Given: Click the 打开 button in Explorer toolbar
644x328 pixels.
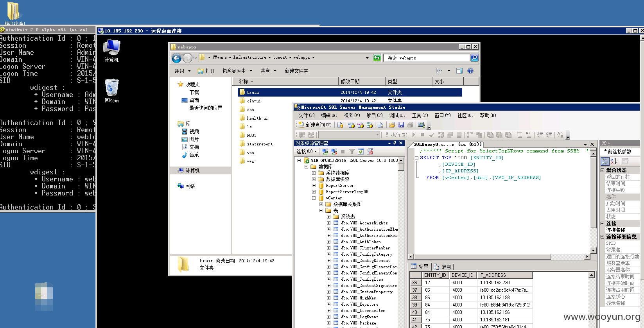Looking at the screenshot, I should tap(206, 71).
